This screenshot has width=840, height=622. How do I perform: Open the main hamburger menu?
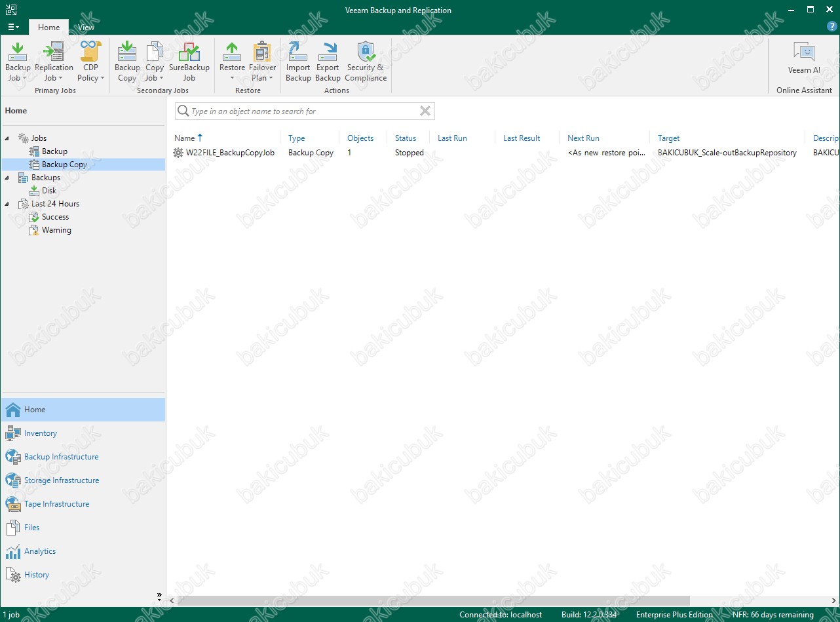coord(13,27)
